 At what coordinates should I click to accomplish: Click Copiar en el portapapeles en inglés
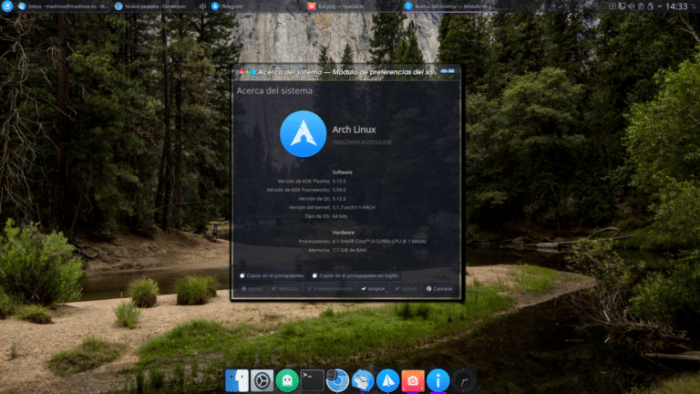click(x=355, y=276)
